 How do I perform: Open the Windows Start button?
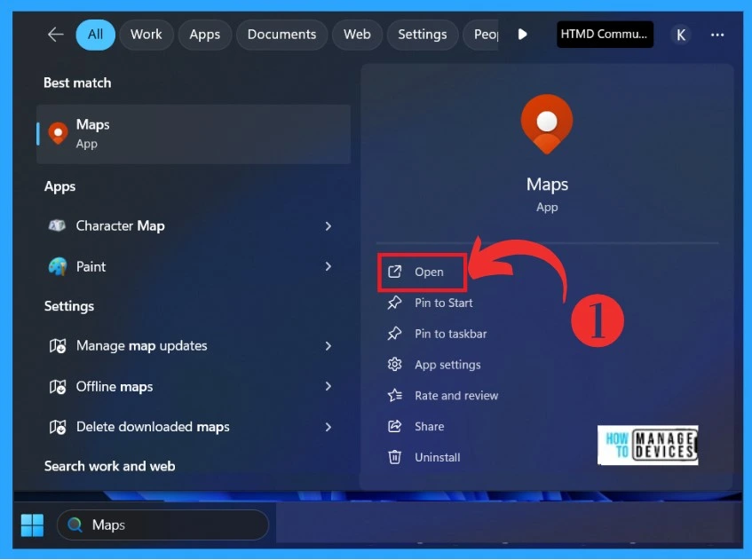[33, 525]
